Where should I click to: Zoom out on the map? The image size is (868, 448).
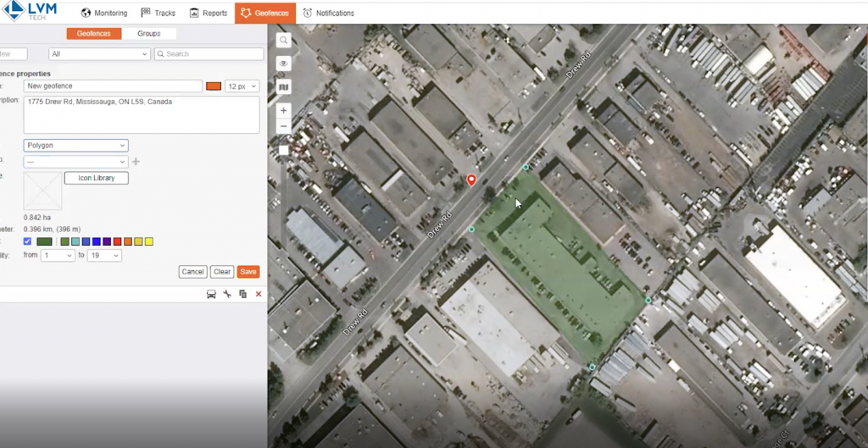pyautogui.click(x=284, y=126)
